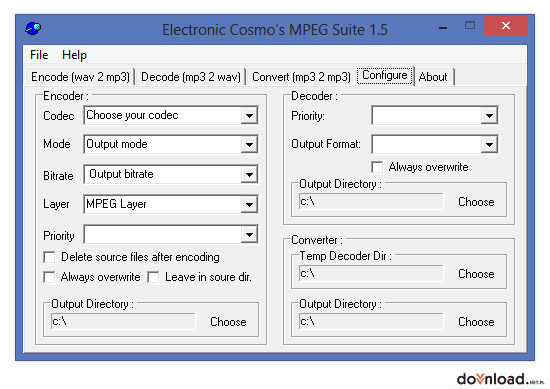Toggle the Decoder Always overwrite checkbox

pyautogui.click(x=377, y=167)
